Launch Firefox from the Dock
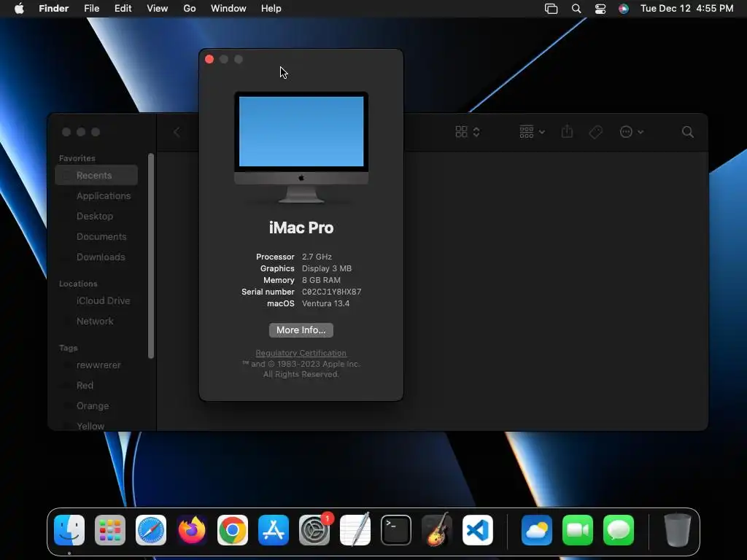Image resolution: width=747 pixels, height=560 pixels. point(192,530)
